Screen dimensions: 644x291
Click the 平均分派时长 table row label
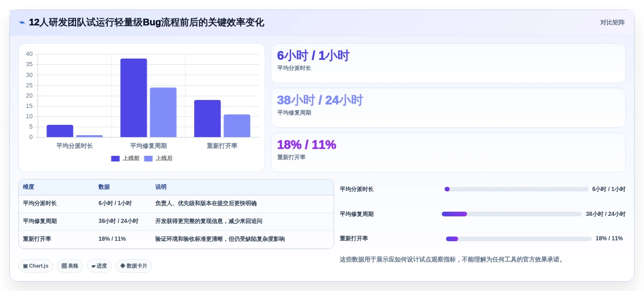40,204
